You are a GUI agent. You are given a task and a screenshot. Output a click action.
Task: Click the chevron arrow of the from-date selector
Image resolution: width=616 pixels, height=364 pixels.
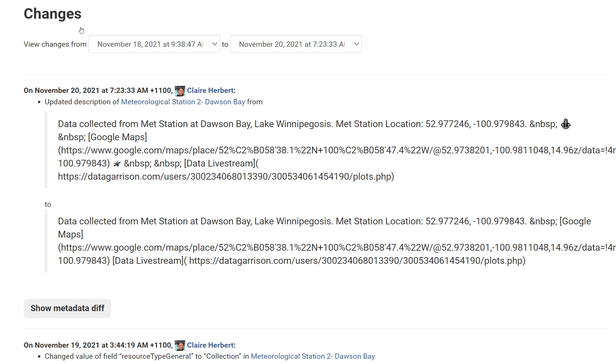(214, 44)
